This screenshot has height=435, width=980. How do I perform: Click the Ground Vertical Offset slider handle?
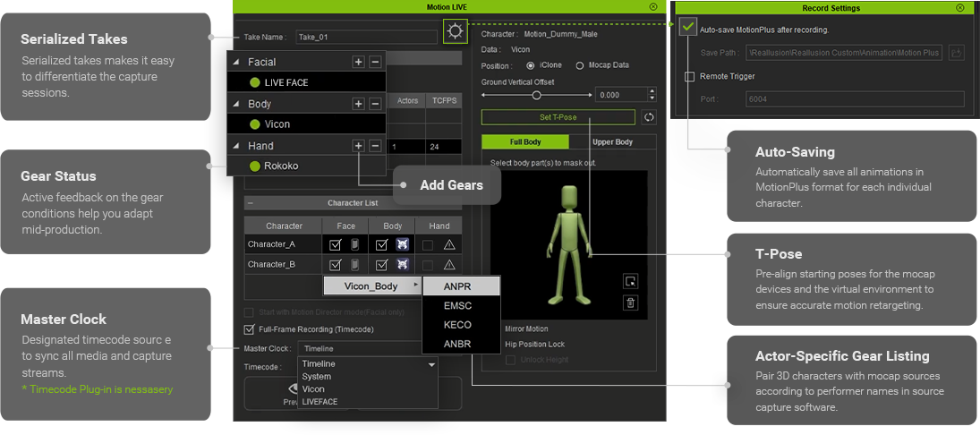tap(536, 95)
